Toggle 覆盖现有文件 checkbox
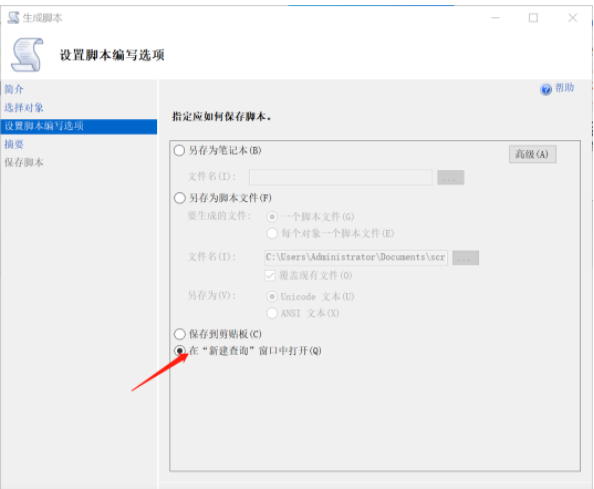 tap(270, 275)
